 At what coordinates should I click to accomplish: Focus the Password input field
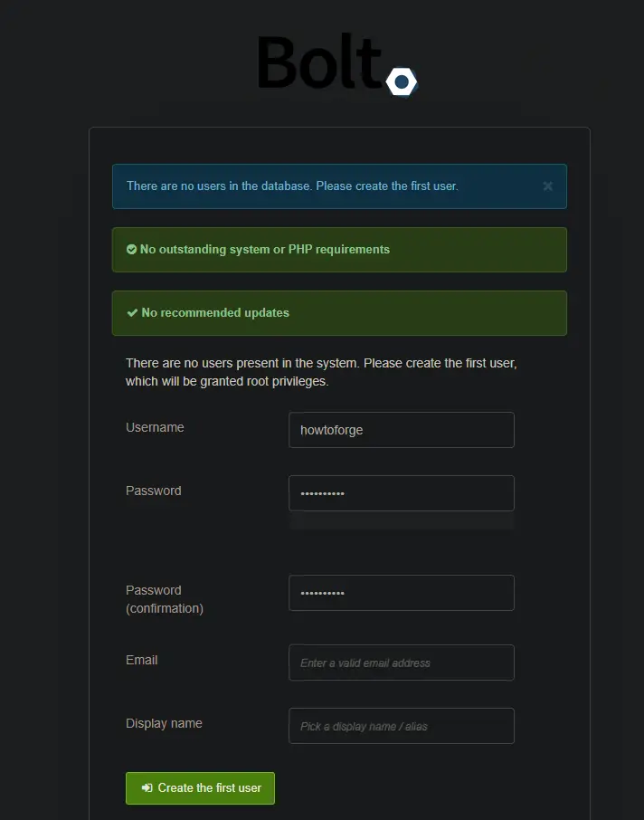point(401,493)
